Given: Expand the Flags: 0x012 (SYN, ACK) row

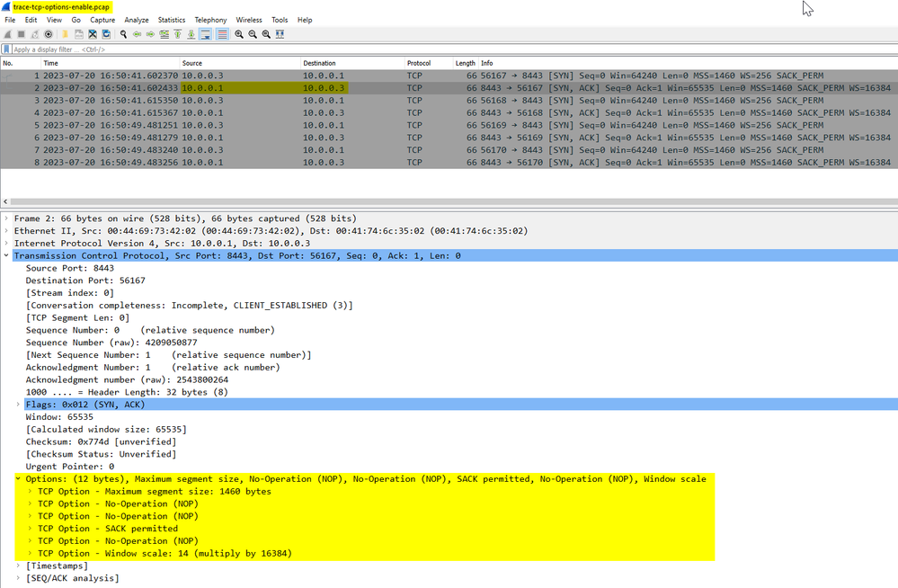Looking at the screenshot, I should click(18, 405).
